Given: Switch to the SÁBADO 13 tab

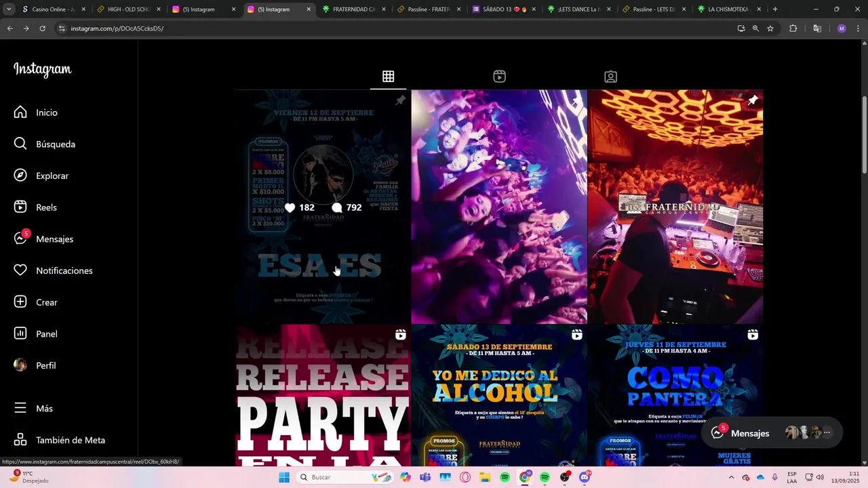Looking at the screenshot, I should point(504,9).
